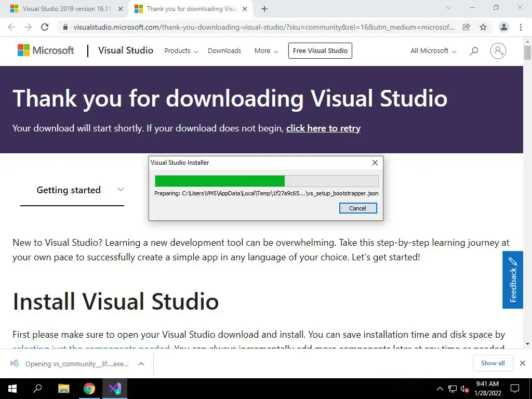Screen dimensions: 532x399
Task: Click the Free Visual Studio button
Action: tap(320, 50)
